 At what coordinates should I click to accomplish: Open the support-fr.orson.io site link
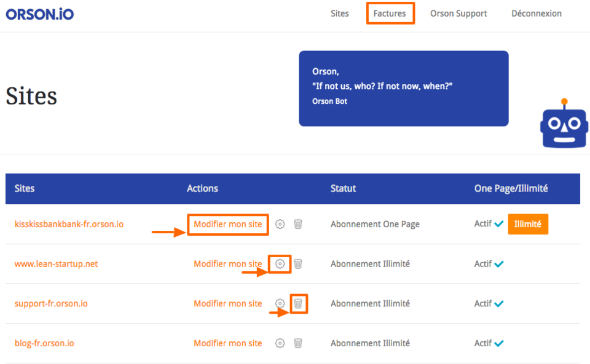pyautogui.click(x=51, y=303)
